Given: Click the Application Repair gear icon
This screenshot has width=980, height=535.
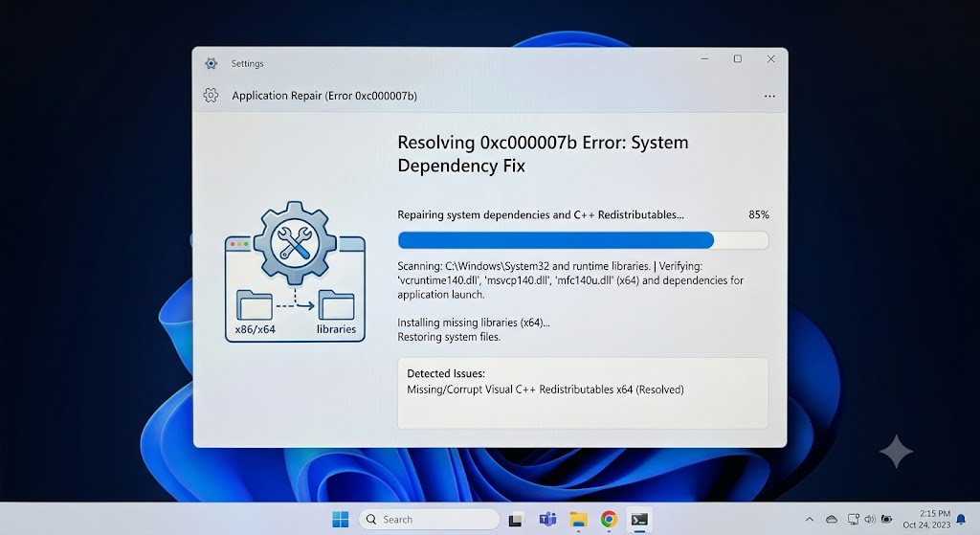Looking at the screenshot, I should 212,96.
